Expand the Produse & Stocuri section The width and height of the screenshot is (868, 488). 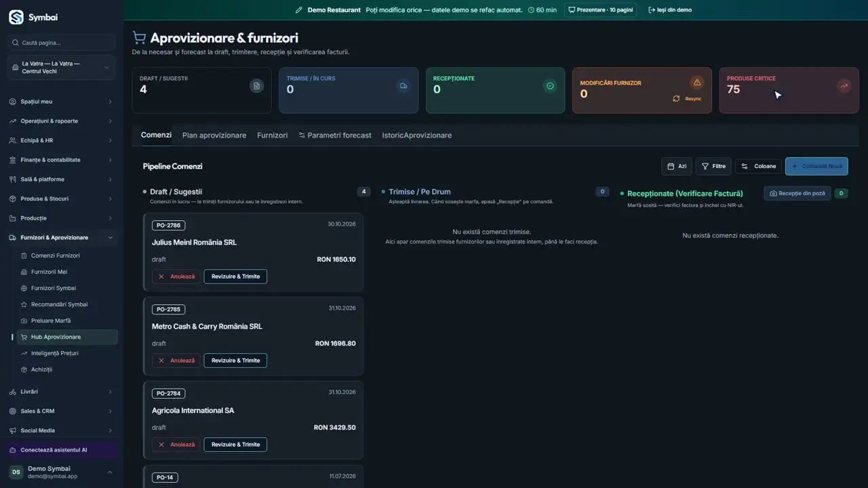point(61,199)
